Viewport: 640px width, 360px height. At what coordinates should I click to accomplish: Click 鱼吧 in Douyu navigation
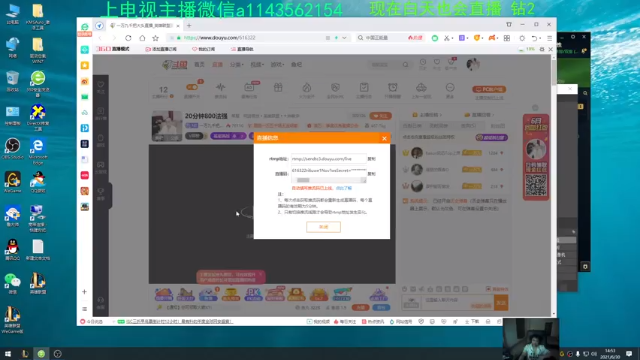pyautogui.click(x=296, y=64)
